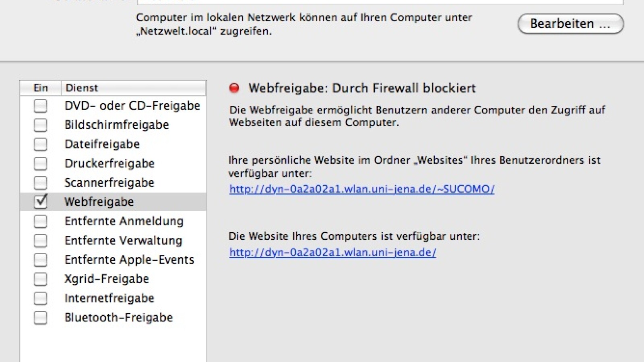Toggle the Bildschirmfreigabe checkbox

point(40,125)
